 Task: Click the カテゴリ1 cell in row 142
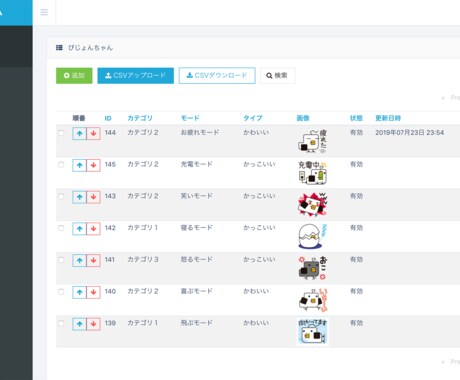pyautogui.click(x=143, y=228)
